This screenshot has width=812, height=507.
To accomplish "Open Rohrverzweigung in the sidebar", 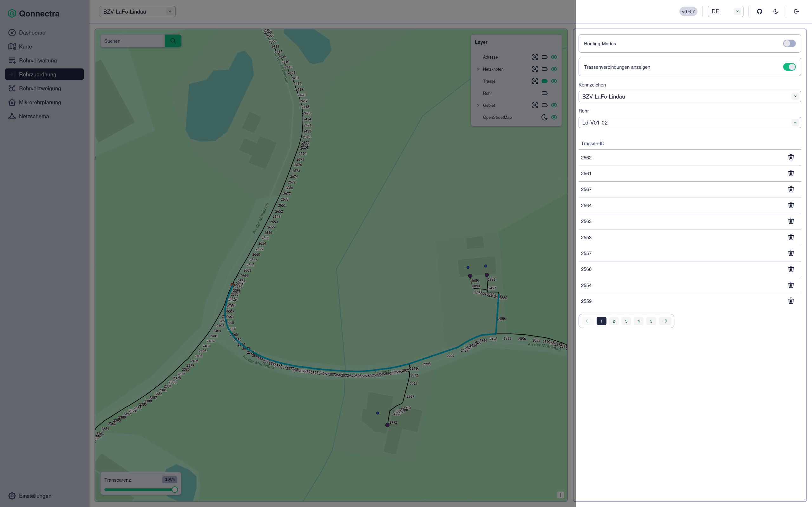I will [40, 88].
